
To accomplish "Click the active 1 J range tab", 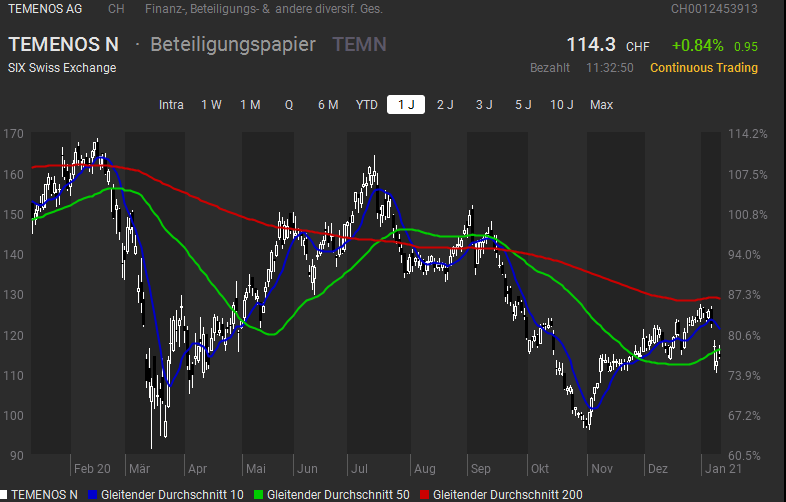I will (x=406, y=105).
